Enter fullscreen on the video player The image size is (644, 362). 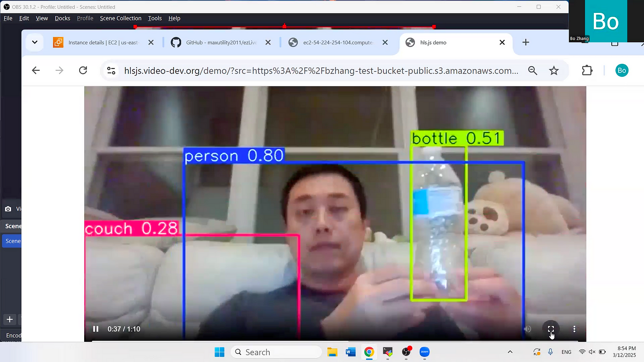pyautogui.click(x=551, y=329)
